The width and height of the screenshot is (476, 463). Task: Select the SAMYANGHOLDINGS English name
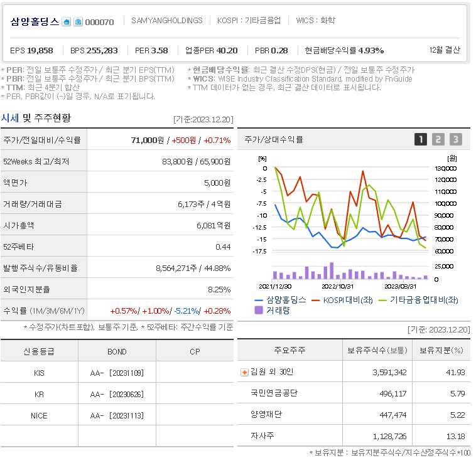pyautogui.click(x=166, y=21)
